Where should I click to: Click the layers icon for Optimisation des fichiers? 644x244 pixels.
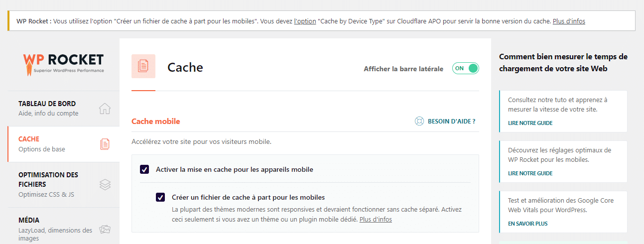click(105, 184)
